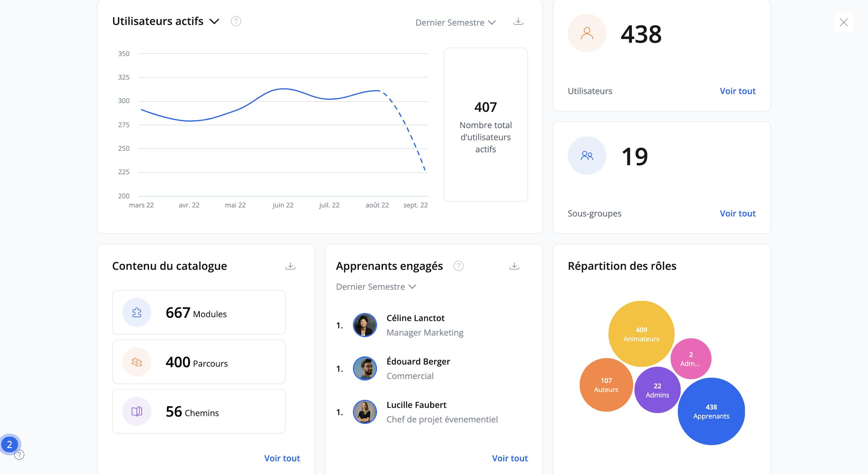Click Voir tout under Sous-groupes
This screenshot has width=868, height=474.
737,213
